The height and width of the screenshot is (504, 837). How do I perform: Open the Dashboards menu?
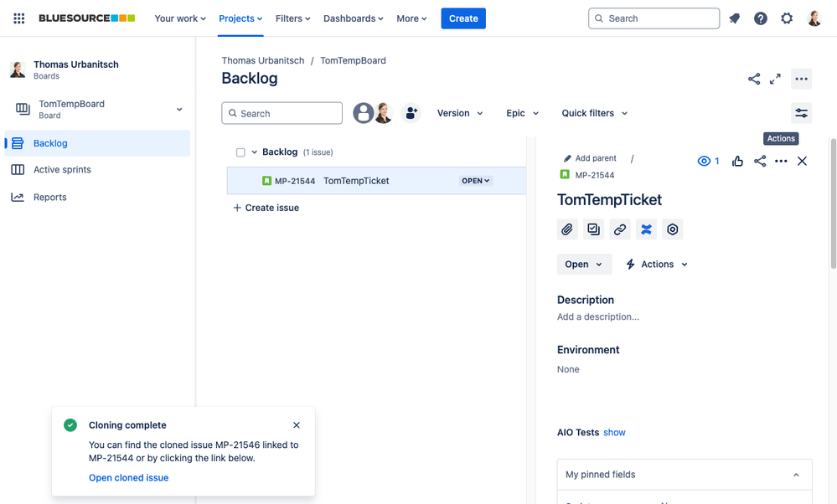[x=353, y=18]
